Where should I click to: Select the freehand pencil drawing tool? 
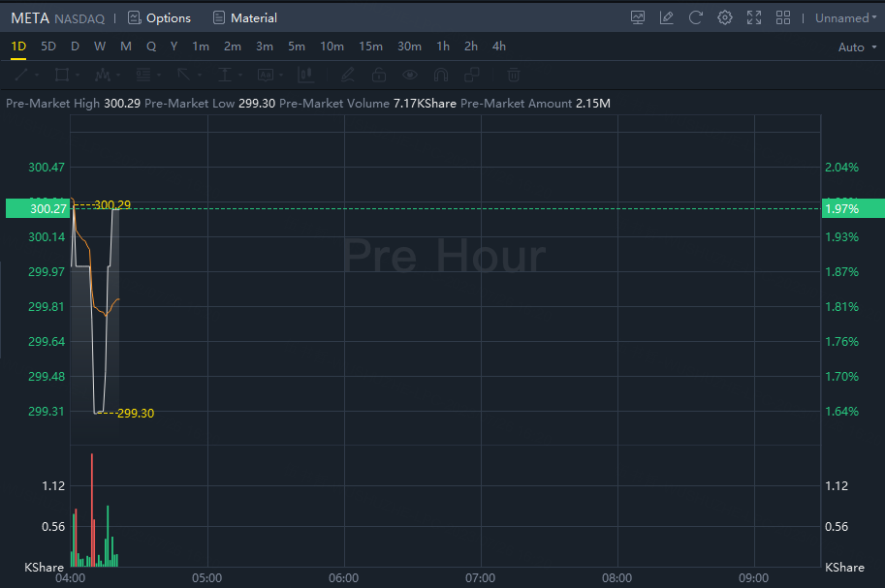[x=348, y=75]
